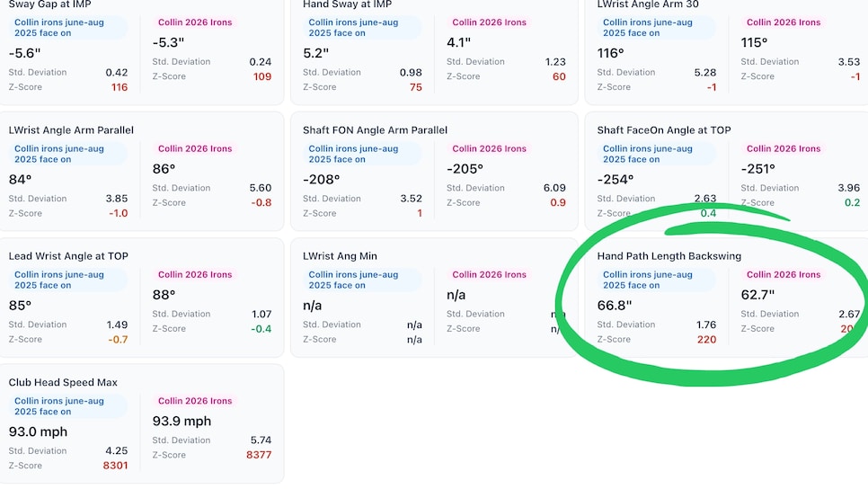Click the -5.3" Sway Gap value
This screenshot has width=868, height=489.
pos(167,42)
